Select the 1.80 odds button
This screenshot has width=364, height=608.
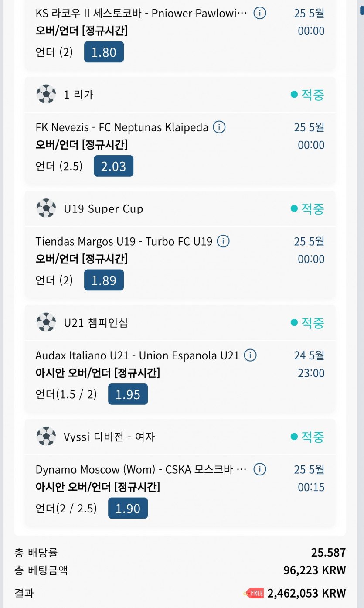104,52
